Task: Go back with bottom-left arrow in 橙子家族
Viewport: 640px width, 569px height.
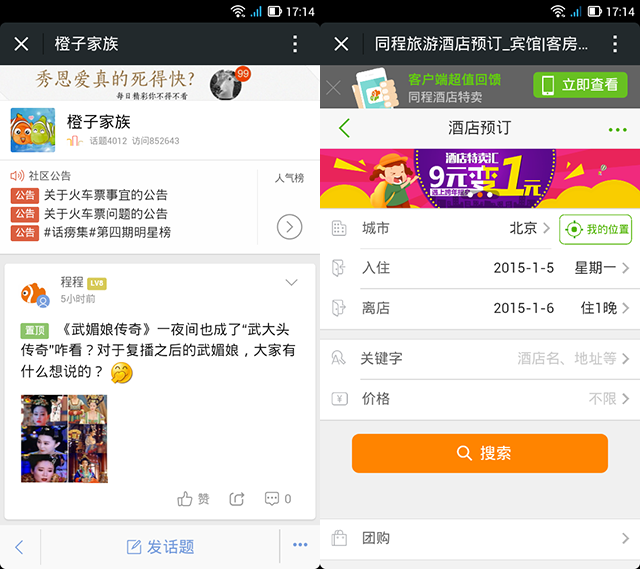Action: 19,547
